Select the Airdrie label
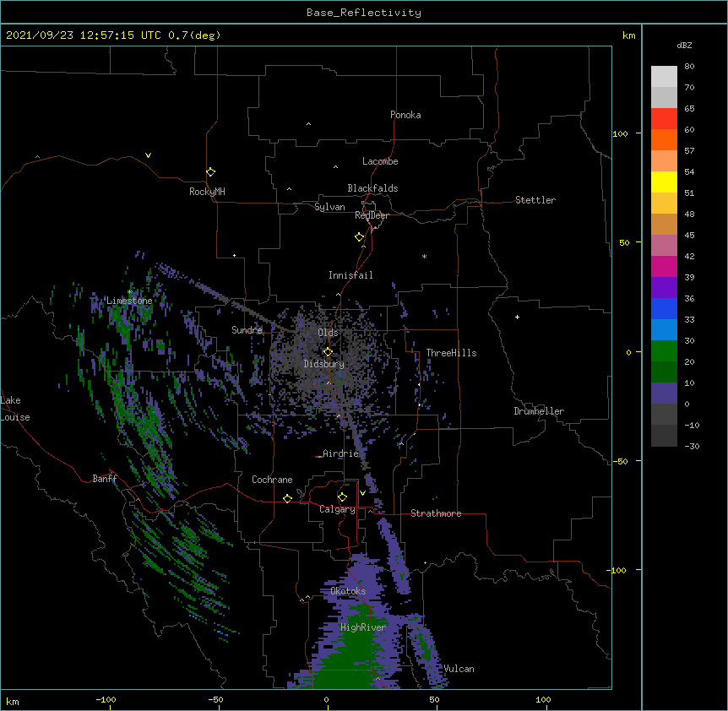This screenshot has height=711, width=728. [x=341, y=453]
